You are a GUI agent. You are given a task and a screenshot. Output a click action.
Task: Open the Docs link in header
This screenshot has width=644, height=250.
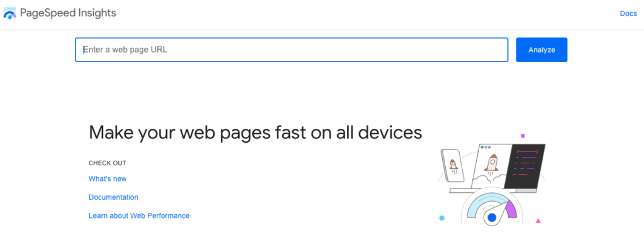628,14
